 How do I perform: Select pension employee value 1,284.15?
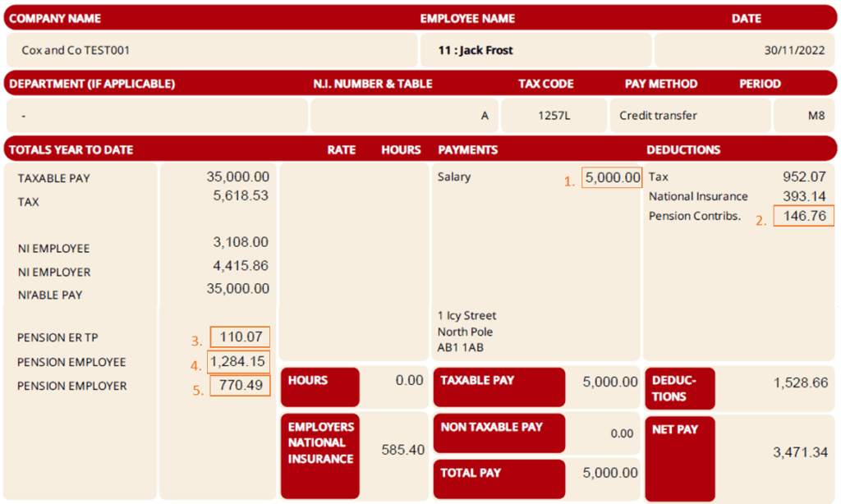click(238, 361)
